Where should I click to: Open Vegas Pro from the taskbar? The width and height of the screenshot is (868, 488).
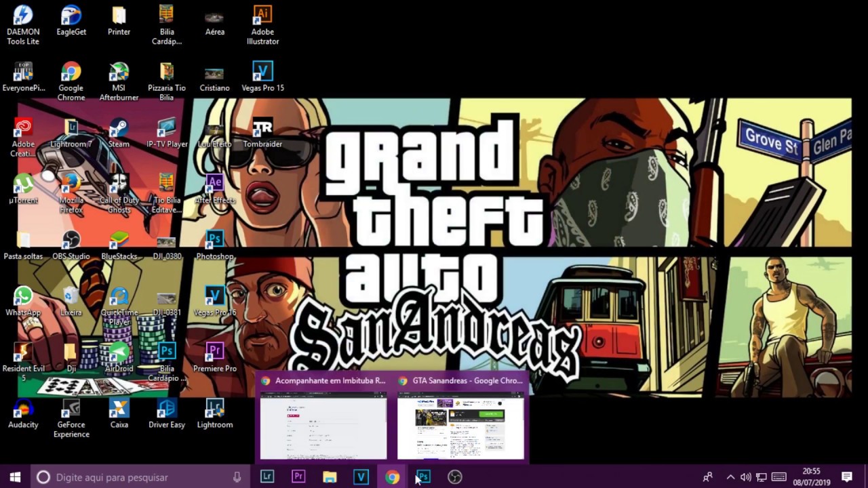click(361, 477)
